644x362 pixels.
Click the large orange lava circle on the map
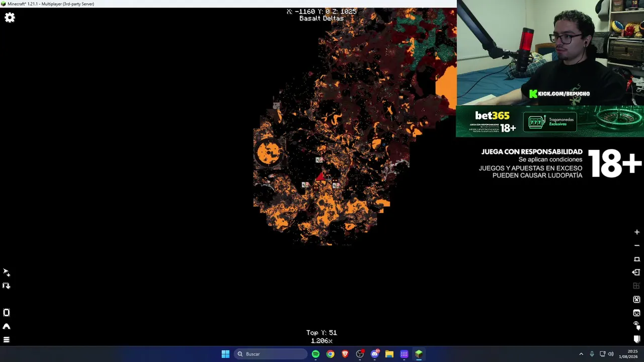pyautogui.click(x=269, y=152)
